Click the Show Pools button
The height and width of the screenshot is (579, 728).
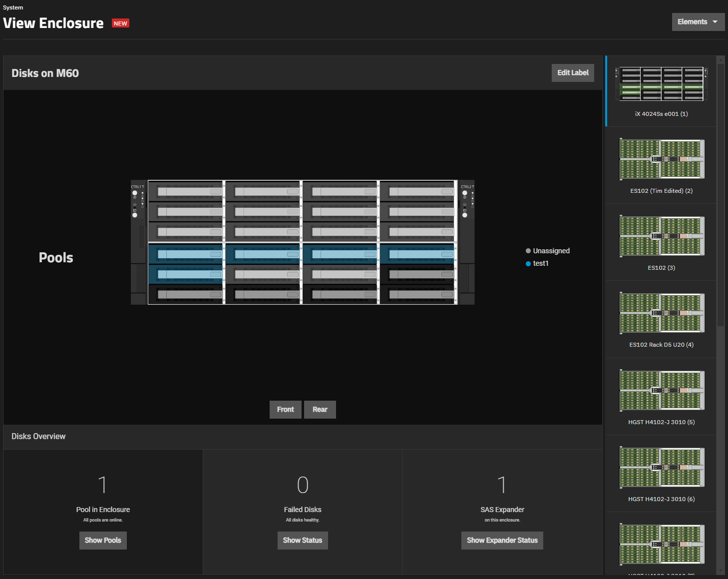pos(103,541)
